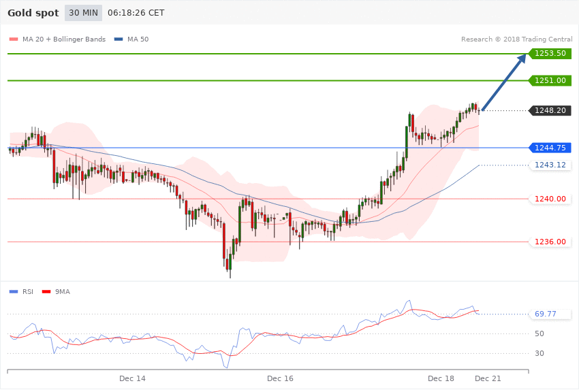Click the MA 20 + Bollinger Bands legend label

point(64,39)
